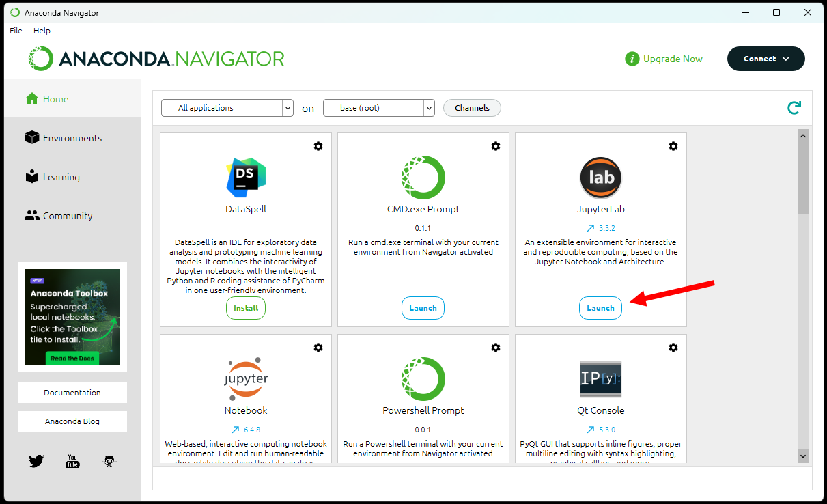The height and width of the screenshot is (504, 827).
Task: Switch to the Environments tab
Action: [x=72, y=138]
